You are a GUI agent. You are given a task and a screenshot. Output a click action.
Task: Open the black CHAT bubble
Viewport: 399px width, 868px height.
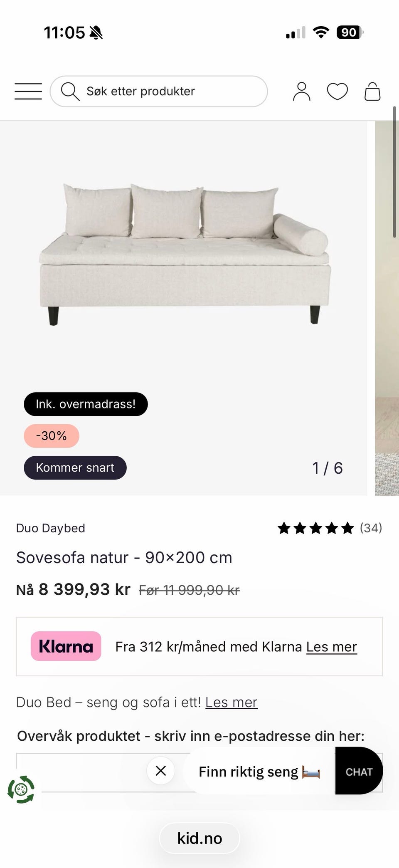tap(359, 772)
